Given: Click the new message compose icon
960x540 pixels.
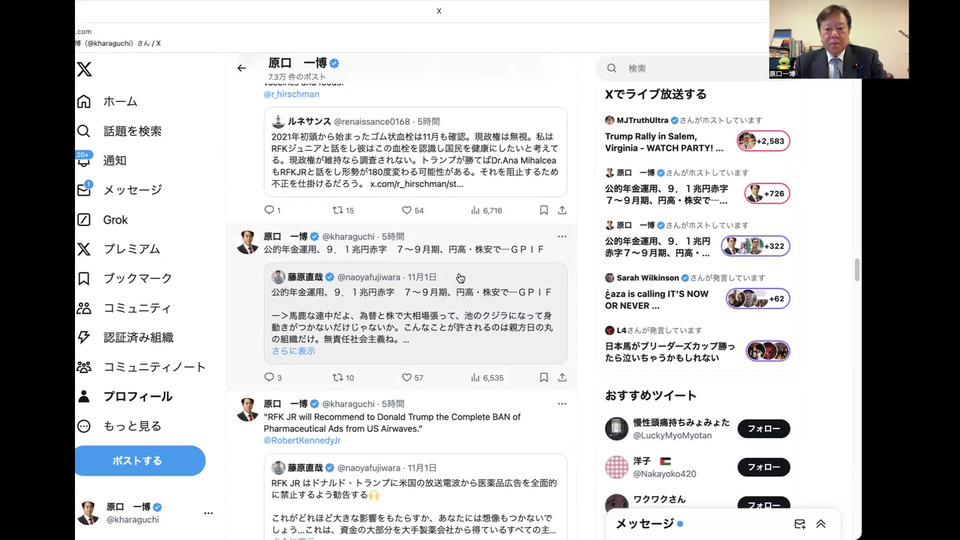Looking at the screenshot, I should [800, 523].
